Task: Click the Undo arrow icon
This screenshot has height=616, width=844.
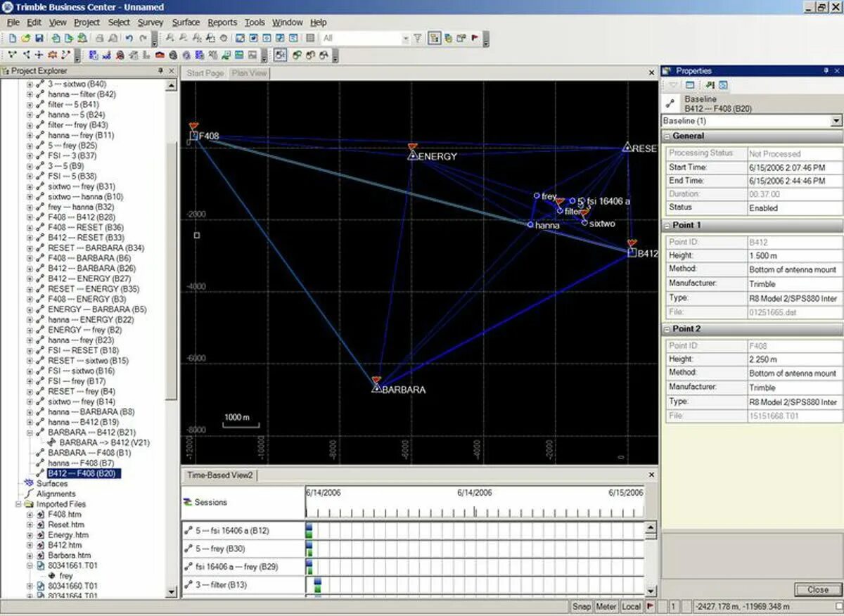Action: (x=129, y=38)
